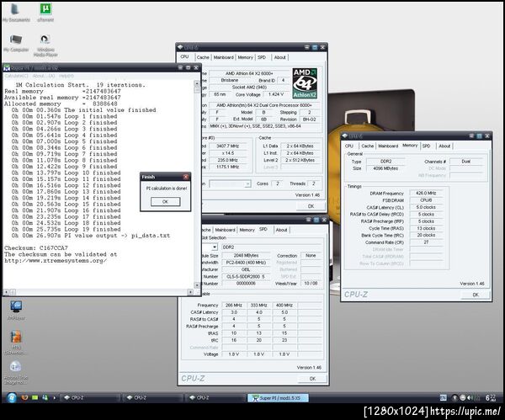Screen dimensions: 505x420
Task: Click the 2048 MBytes module size field
Action: [246, 255]
